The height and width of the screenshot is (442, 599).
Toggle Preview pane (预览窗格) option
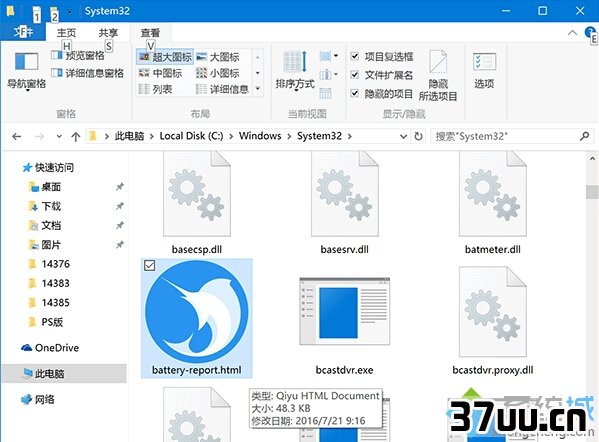(x=78, y=56)
